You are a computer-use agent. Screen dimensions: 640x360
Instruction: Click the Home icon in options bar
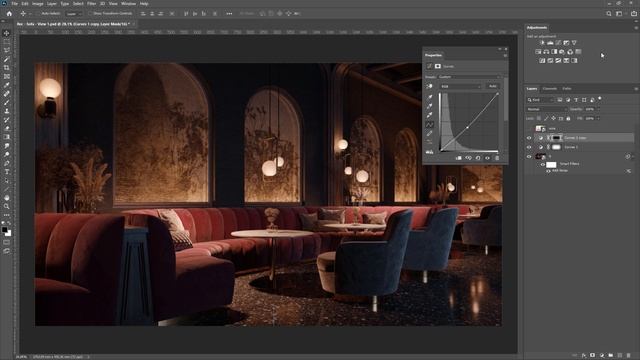(9, 13)
